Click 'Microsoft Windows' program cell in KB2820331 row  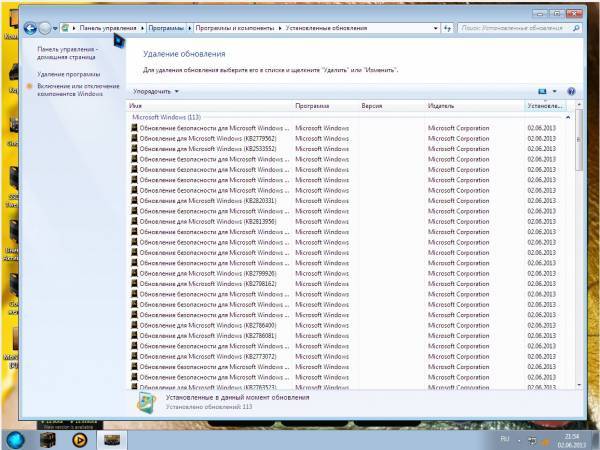[322, 201]
